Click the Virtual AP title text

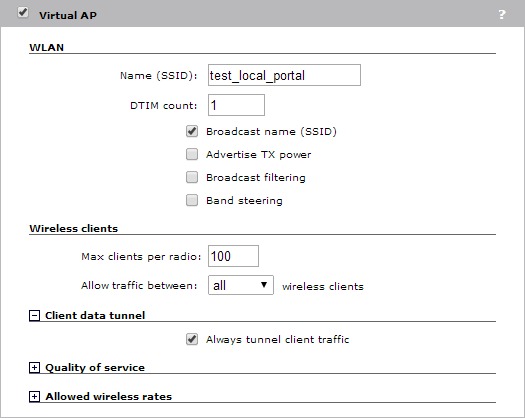68,15
